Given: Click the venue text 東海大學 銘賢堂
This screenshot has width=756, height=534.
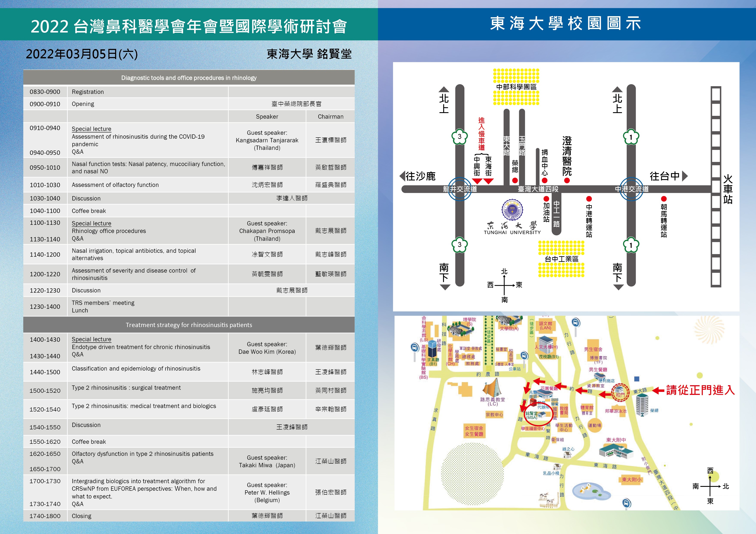Looking at the screenshot, I should coord(309,54).
